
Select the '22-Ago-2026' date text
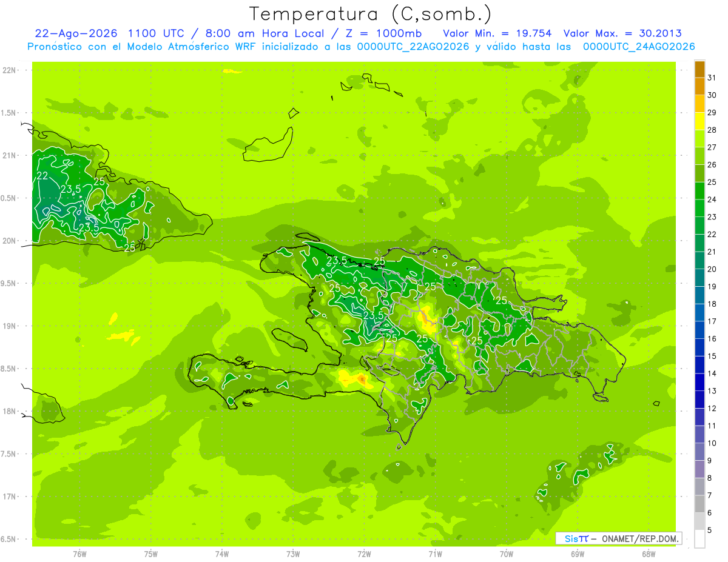point(75,33)
